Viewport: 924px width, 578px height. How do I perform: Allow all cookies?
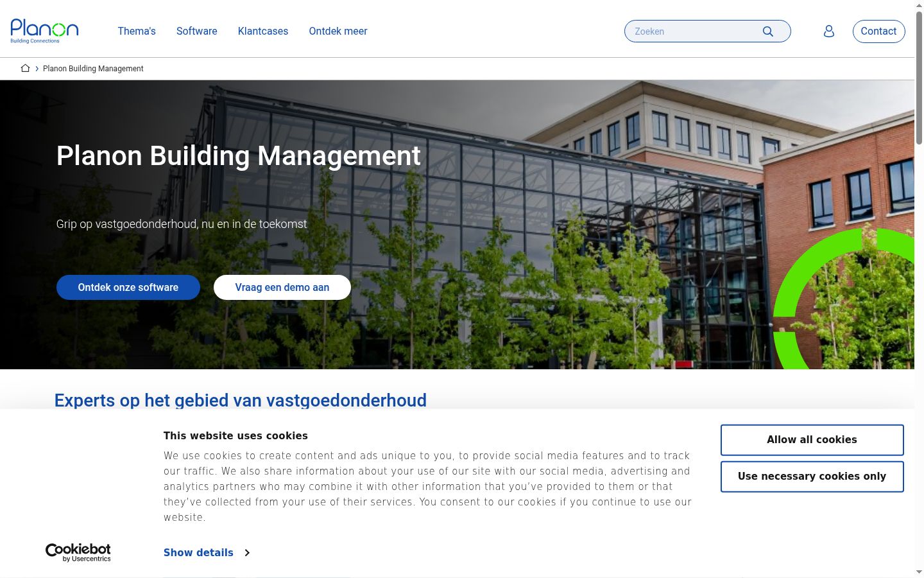[x=812, y=440]
